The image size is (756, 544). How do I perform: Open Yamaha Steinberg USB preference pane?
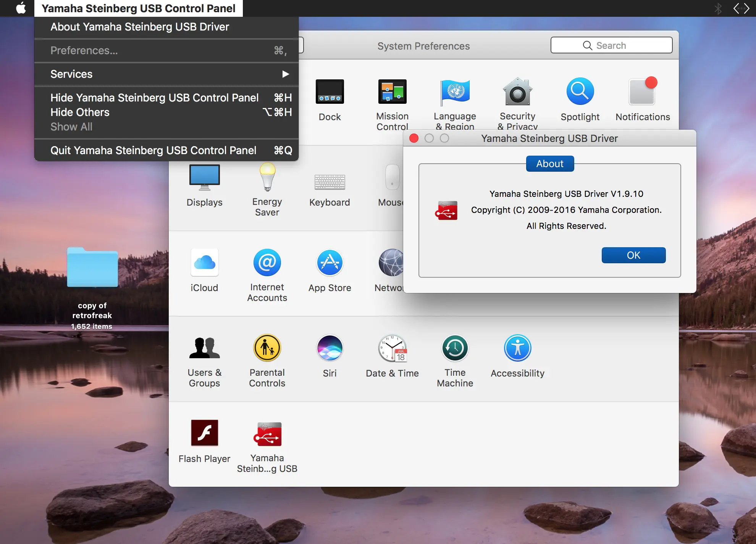267,434
